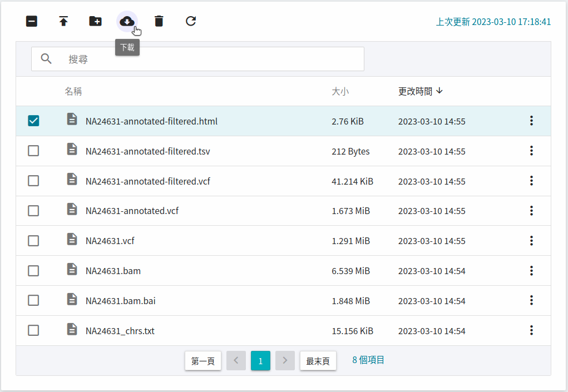Screen dimensions: 568x392
Task: Click file name NA24631-annotated-filtered.vcf
Action: click(148, 181)
